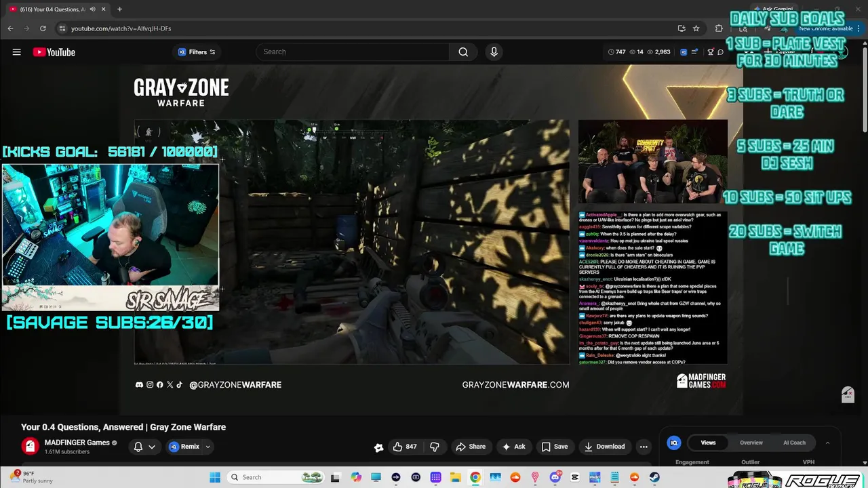Start voice search with the microphone
The width and height of the screenshot is (868, 488).
coord(494,52)
